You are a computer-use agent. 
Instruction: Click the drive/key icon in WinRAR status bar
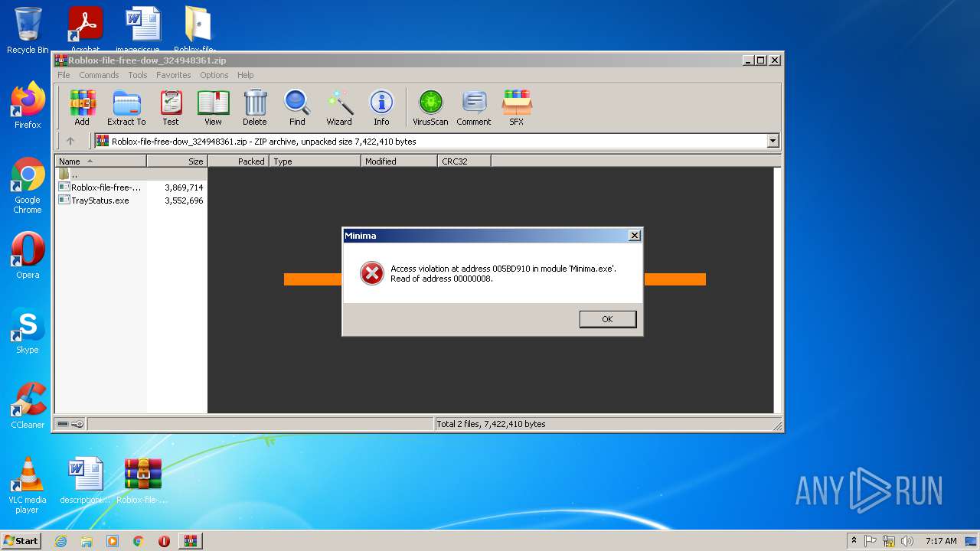coord(70,424)
